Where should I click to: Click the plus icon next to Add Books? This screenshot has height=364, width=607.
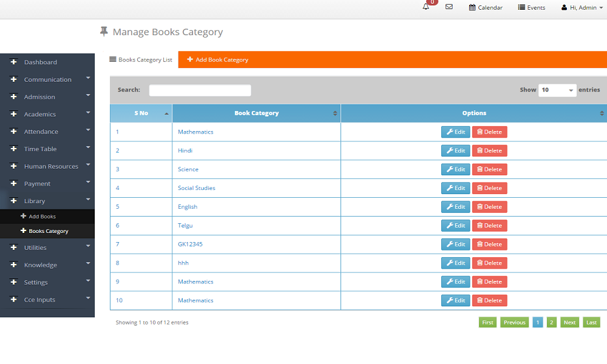click(23, 216)
